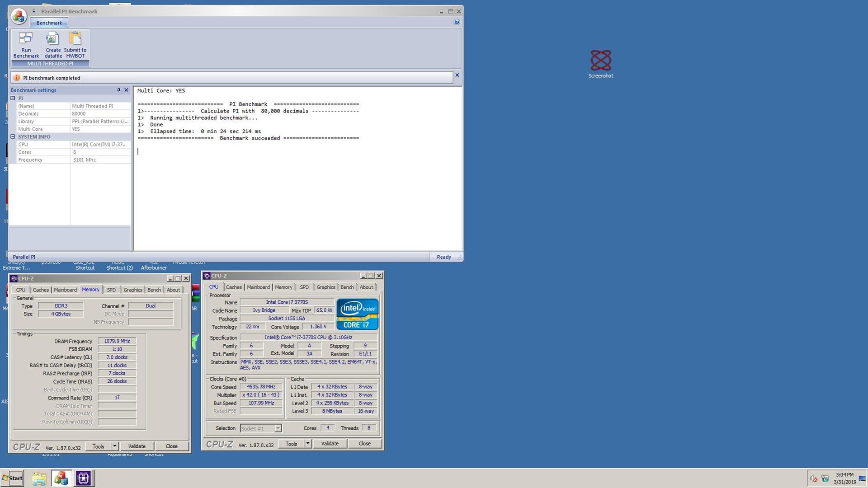Select the Multi Core YES value

[100, 129]
